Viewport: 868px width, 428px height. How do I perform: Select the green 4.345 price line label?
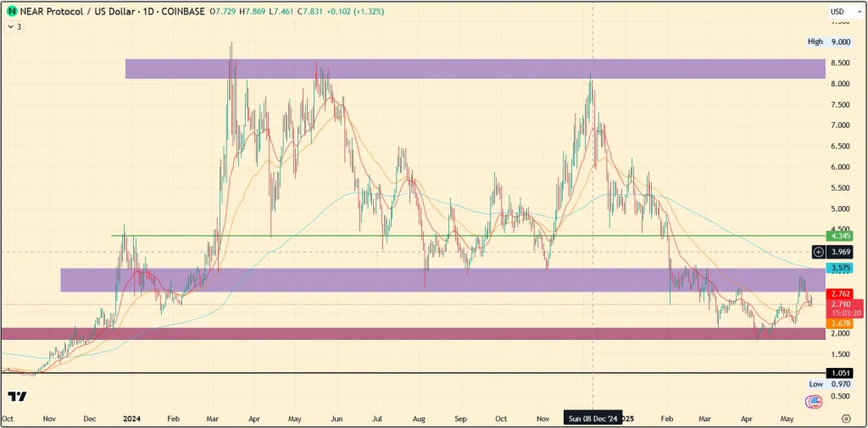[839, 236]
